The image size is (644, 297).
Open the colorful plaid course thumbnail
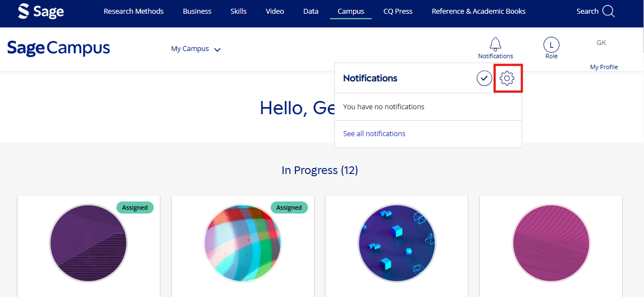[x=243, y=243]
